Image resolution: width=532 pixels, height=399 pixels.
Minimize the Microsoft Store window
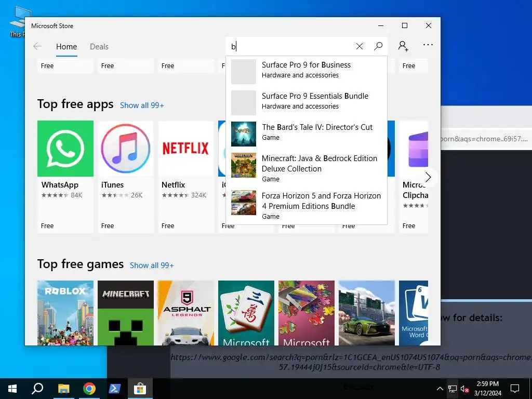[381, 25]
